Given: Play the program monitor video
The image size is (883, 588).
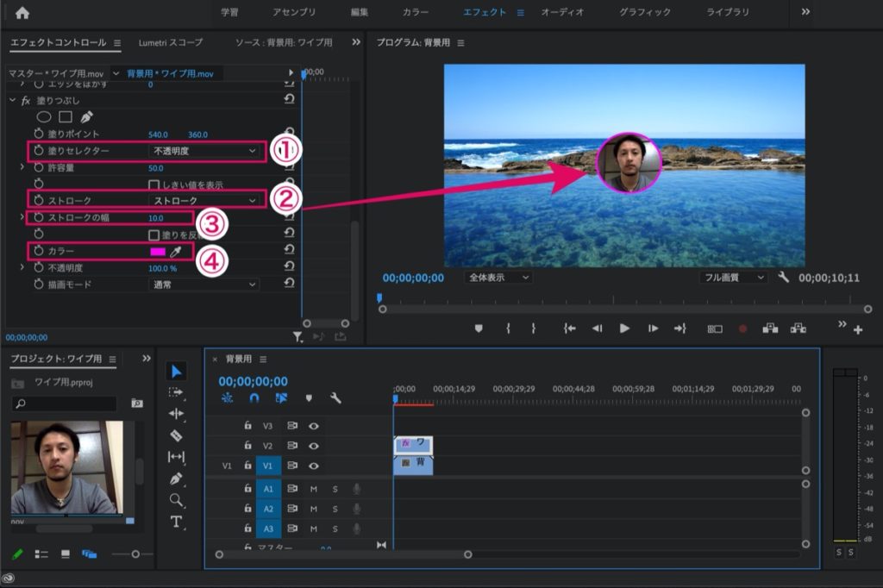Looking at the screenshot, I should [624, 328].
